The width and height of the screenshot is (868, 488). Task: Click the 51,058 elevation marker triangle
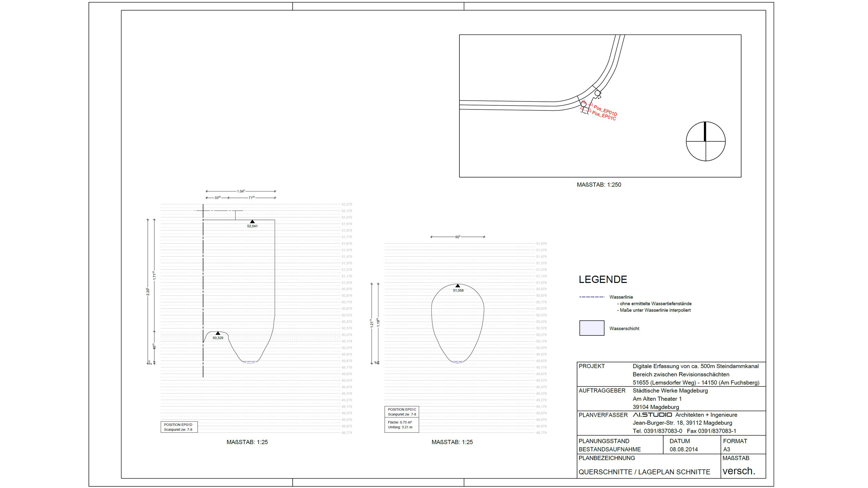(x=458, y=286)
